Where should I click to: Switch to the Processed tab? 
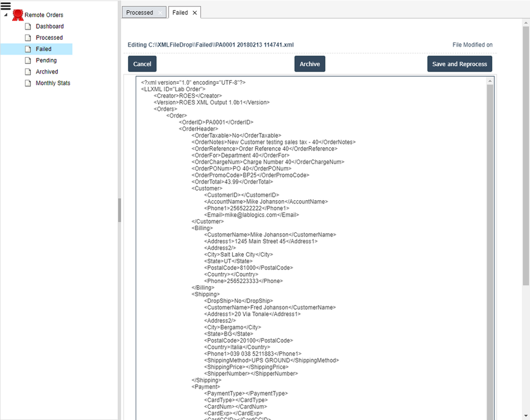click(x=140, y=12)
